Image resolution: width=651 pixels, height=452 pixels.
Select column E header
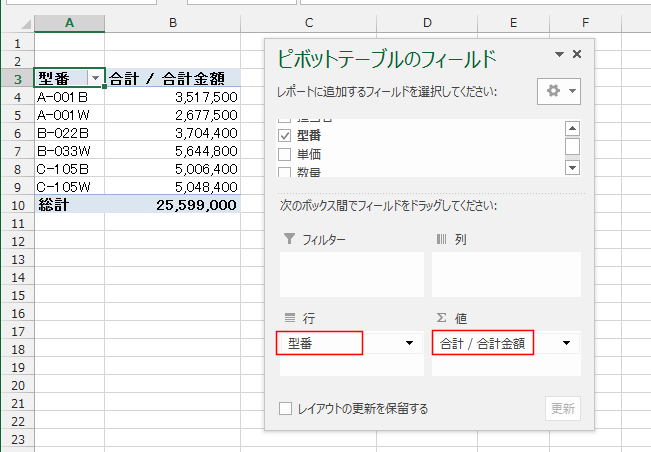pos(514,23)
